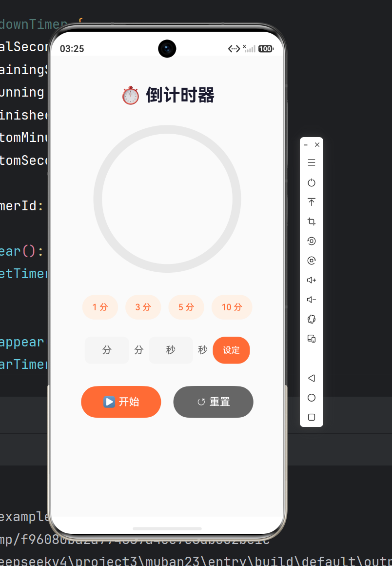Click the rotate device icon
Image resolution: width=392 pixels, height=566 pixels.
tap(312, 319)
